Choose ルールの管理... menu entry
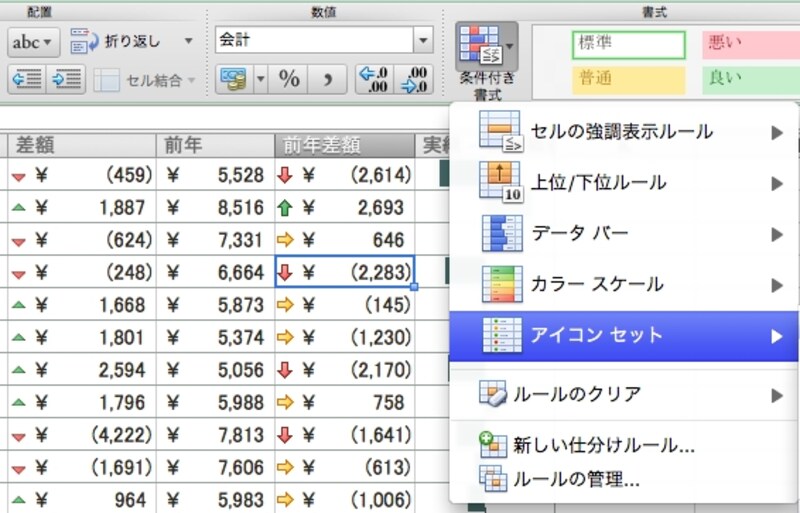The image size is (800, 513). tap(623, 479)
